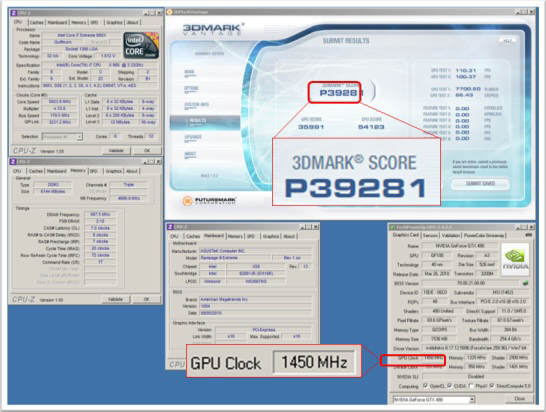The image size is (546, 412).
Task: Select Graphics tab in the CPU-Z Mainboard window
Action: [x=271, y=236]
